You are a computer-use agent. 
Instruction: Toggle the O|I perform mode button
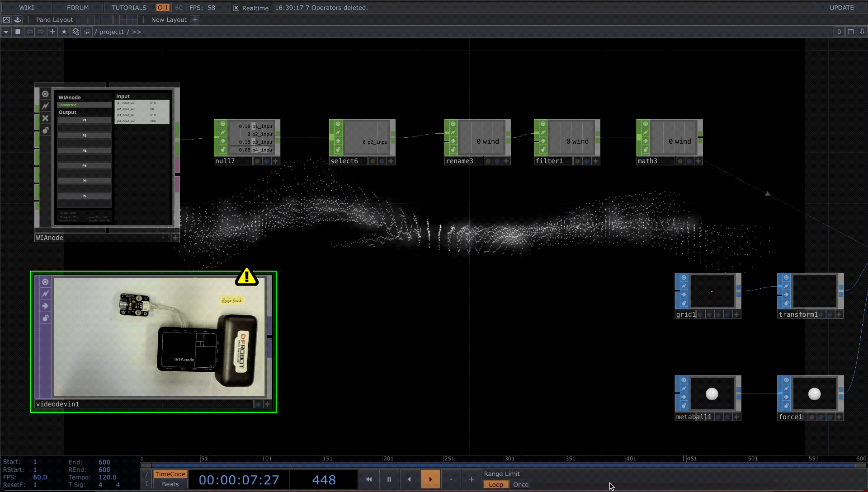[163, 8]
